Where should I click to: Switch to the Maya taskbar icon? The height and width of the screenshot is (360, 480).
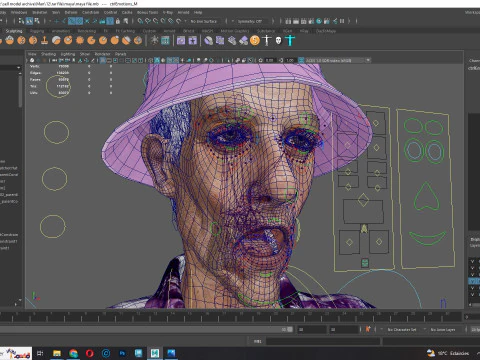pos(155,353)
